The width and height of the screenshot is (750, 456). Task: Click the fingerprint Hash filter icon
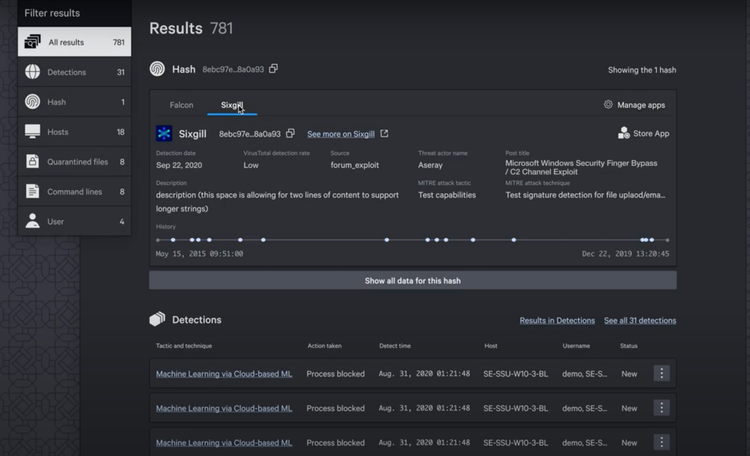[32, 102]
